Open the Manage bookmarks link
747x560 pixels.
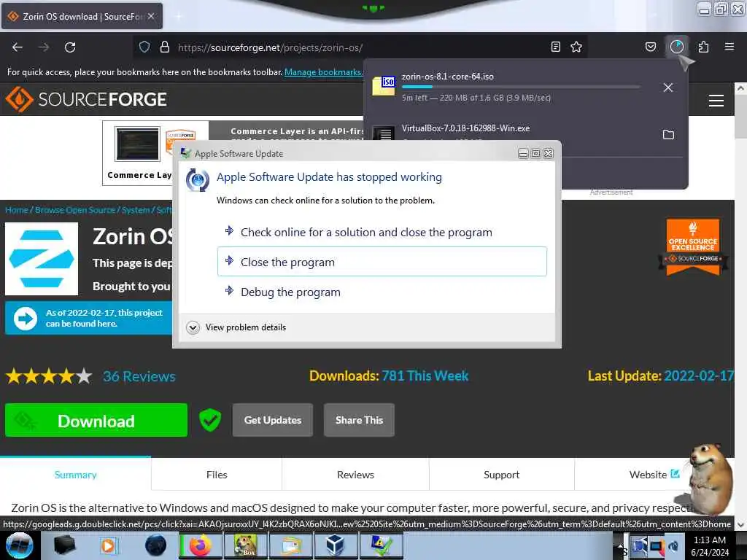pyautogui.click(x=323, y=72)
